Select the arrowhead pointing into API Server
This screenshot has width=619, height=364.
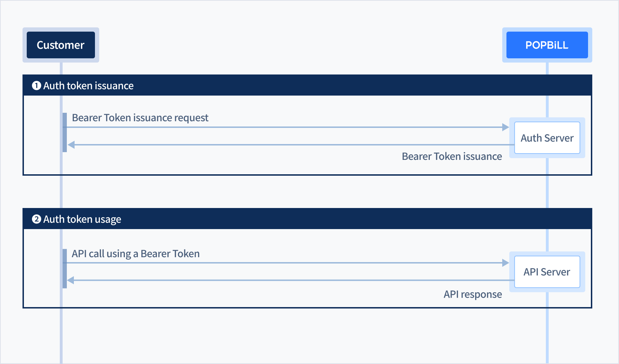click(505, 263)
